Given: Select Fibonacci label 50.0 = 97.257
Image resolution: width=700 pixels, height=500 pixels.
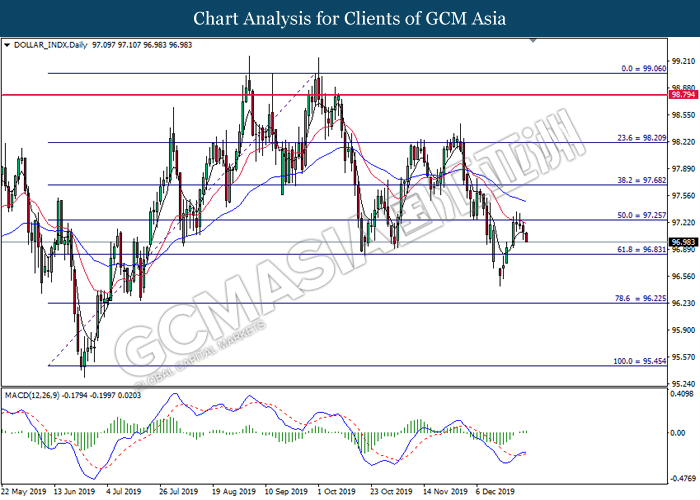Looking at the screenshot, I should (642, 215).
